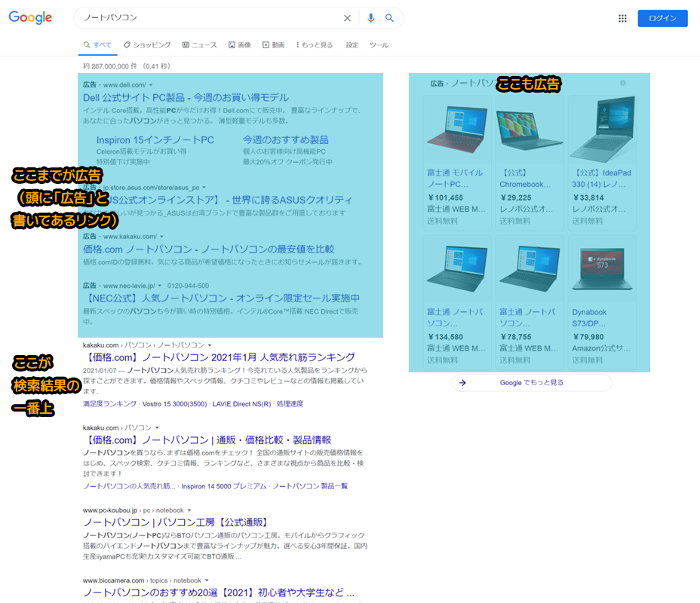Select the すべて tab
Image resolution: width=700 pixels, height=603 pixels.
pyautogui.click(x=97, y=45)
